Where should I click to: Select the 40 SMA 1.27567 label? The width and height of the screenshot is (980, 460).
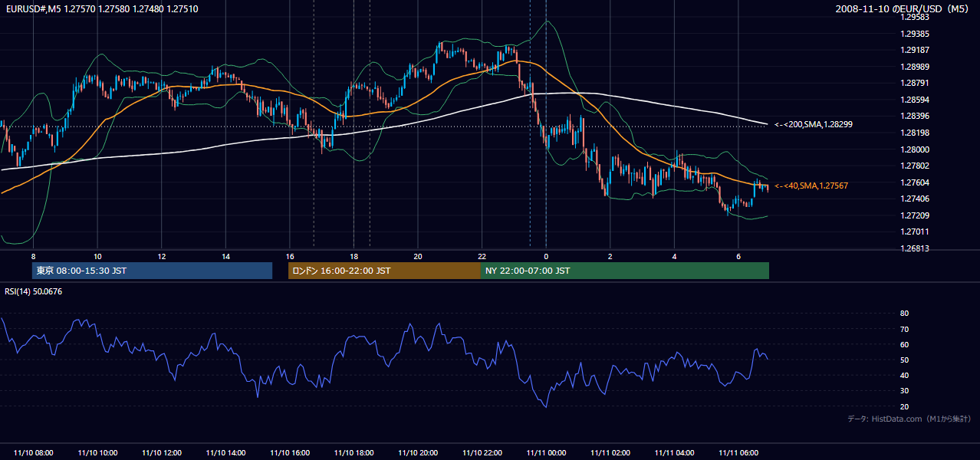(811, 186)
